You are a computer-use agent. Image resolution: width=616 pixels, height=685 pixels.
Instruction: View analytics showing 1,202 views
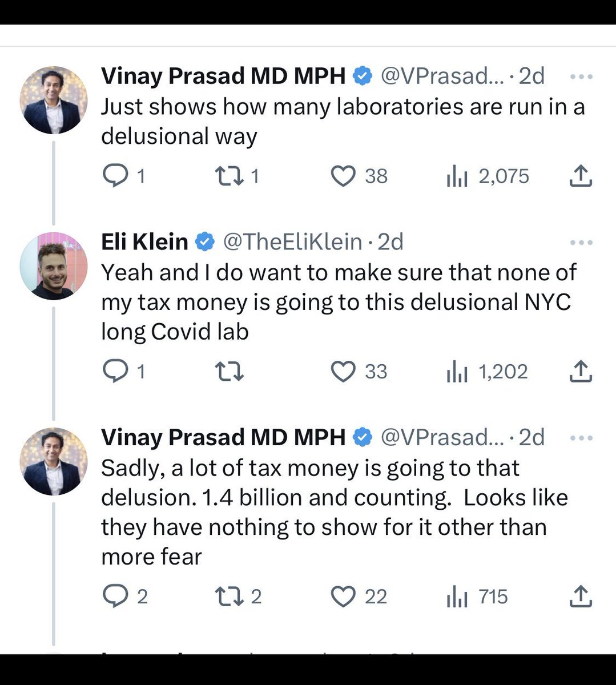click(457, 372)
